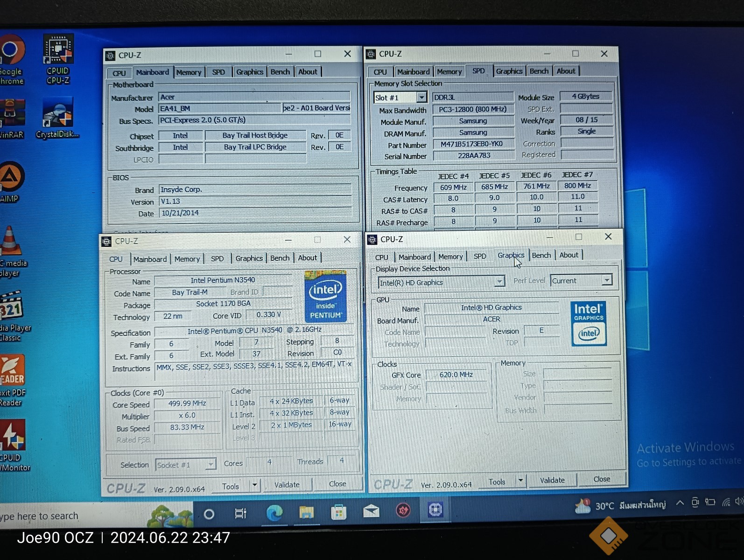Open the CPUID CPU-Z desktop icon
This screenshot has height=560, width=744.
(x=58, y=59)
